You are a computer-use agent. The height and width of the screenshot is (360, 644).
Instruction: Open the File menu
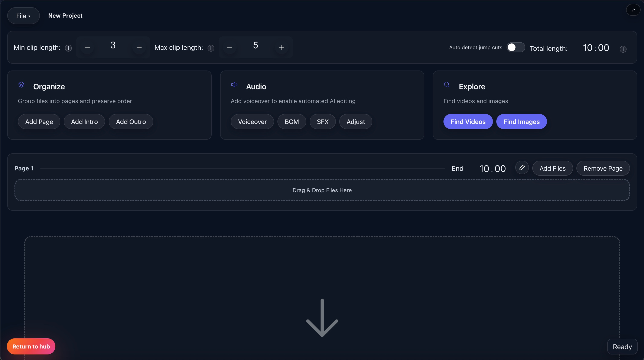click(x=23, y=16)
